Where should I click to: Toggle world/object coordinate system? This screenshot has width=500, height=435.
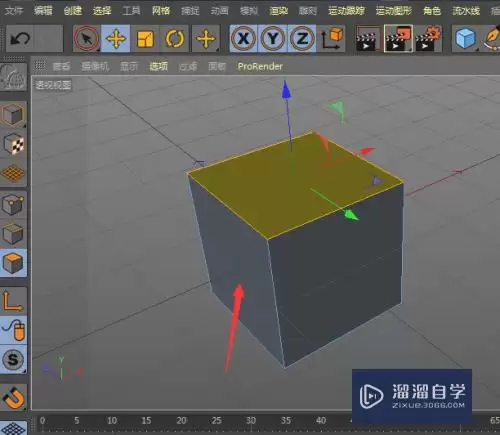[x=332, y=38]
